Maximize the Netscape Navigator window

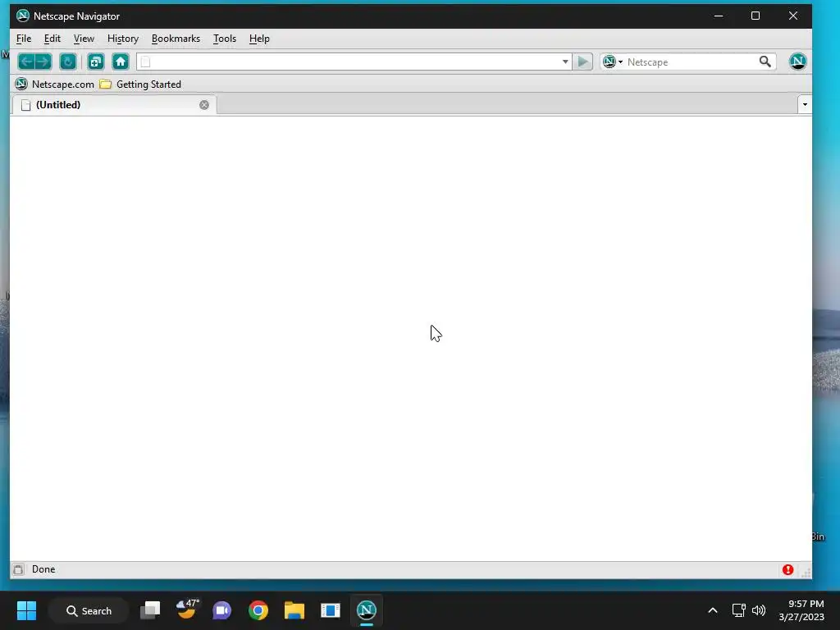(x=756, y=16)
